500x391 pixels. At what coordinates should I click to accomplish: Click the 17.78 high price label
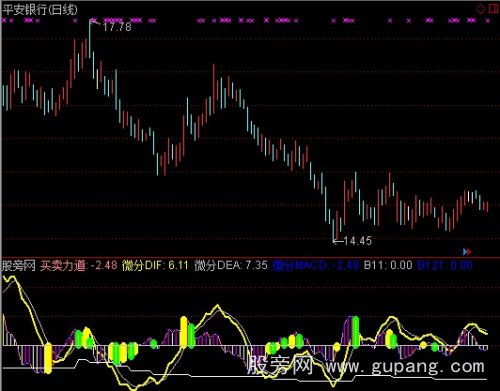117,27
